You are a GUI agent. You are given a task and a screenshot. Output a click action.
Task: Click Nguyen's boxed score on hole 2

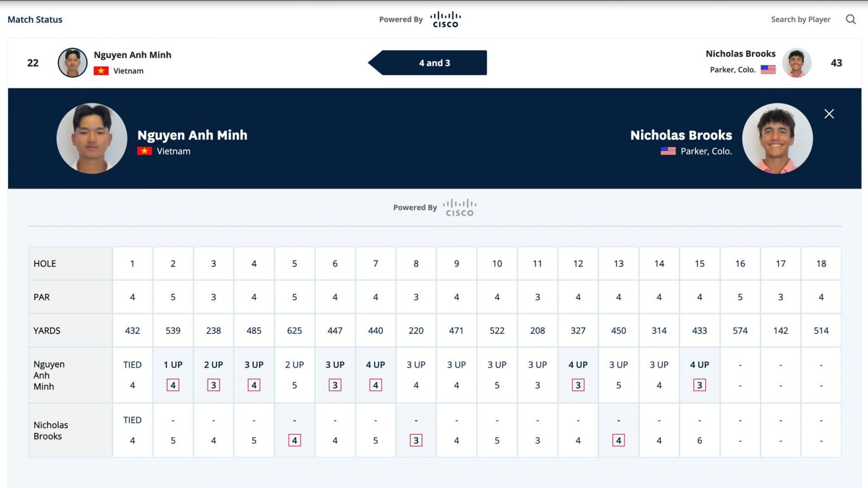pos(173,385)
